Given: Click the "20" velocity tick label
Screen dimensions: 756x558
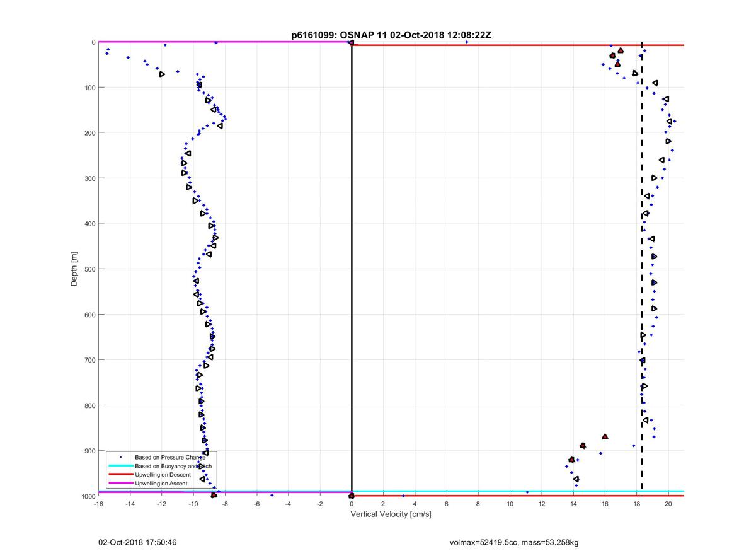Looking at the screenshot, I should [668, 504].
